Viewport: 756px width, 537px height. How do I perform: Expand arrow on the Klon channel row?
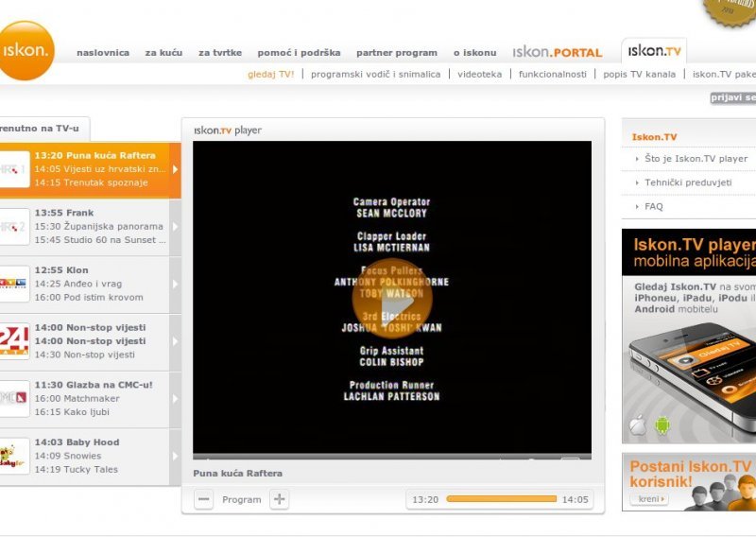tap(175, 284)
